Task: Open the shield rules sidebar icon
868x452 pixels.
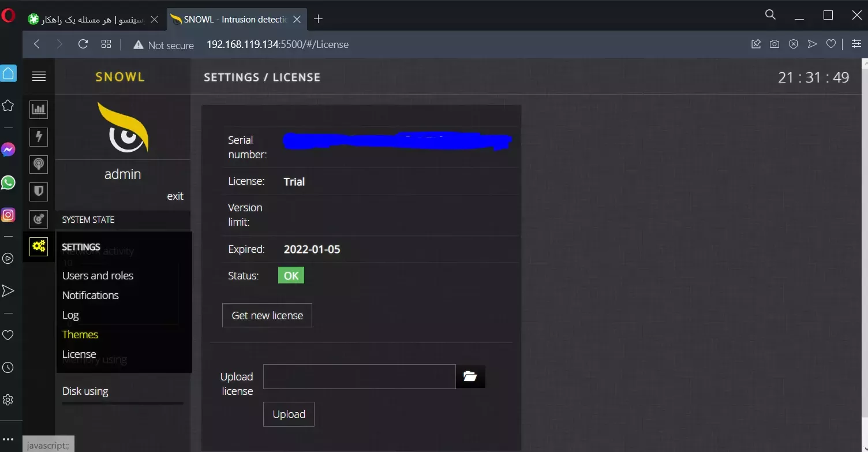Action: point(39,192)
